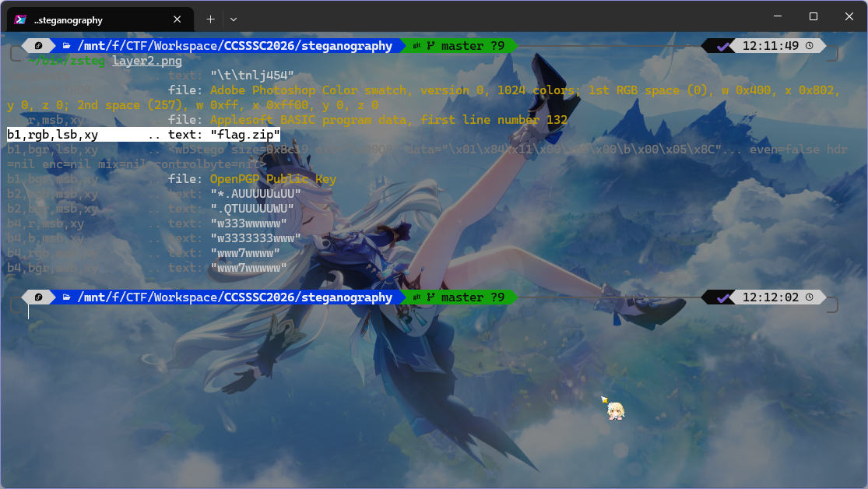This screenshot has width=868, height=489.
Task: Click the blinking cursor on the empty command line
Action: pos(29,312)
